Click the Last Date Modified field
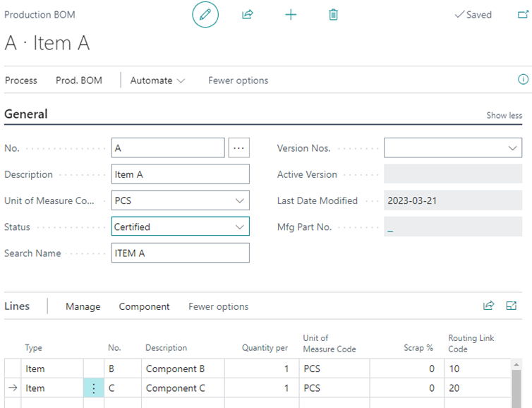Viewport: 532px width, 408px height. [x=453, y=200]
